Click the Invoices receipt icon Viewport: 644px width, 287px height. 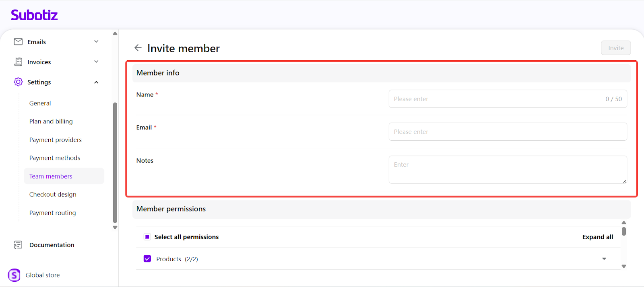pos(18,62)
